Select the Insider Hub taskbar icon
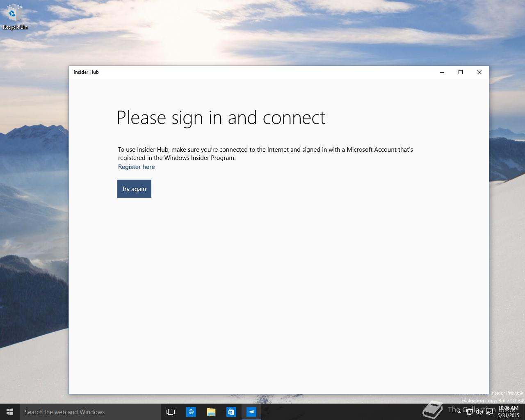The height and width of the screenshot is (420, 525). pyautogui.click(x=251, y=412)
